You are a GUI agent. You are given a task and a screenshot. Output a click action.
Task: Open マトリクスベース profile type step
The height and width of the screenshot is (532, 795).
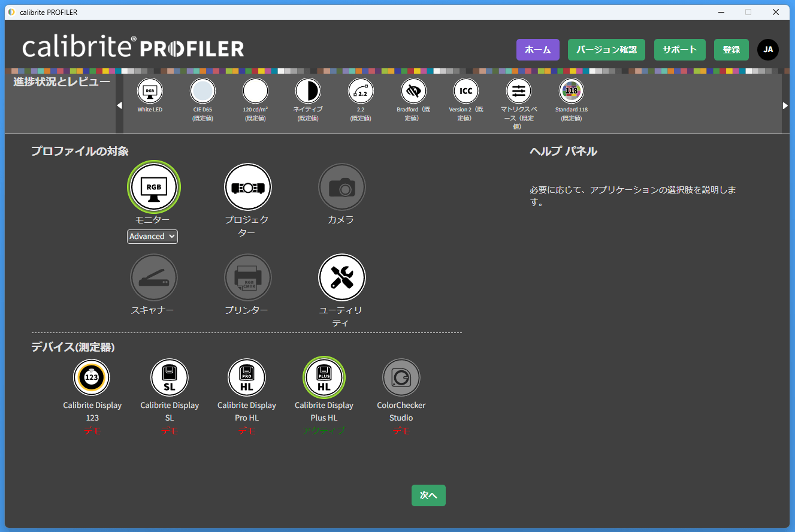point(519,92)
